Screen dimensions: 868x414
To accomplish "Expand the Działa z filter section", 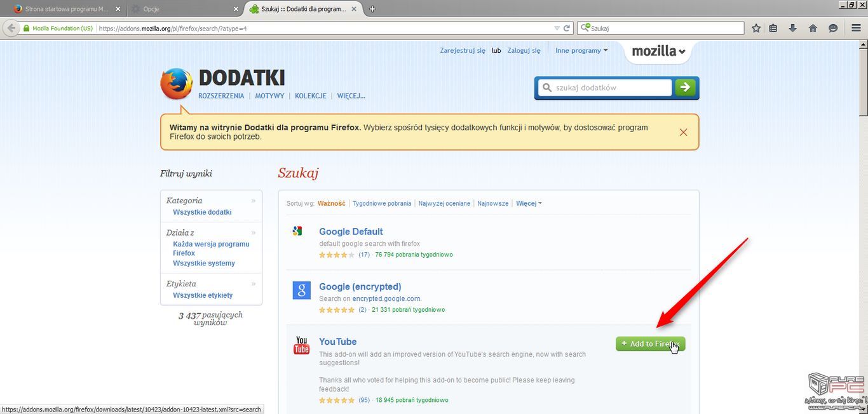I will pyautogui.click(x=211, y=232).
